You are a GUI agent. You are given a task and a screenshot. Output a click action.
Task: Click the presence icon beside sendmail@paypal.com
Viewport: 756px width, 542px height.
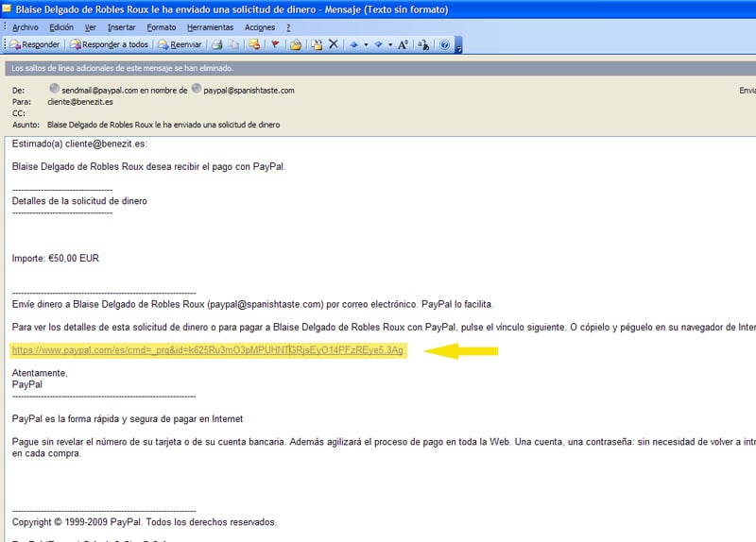click(x=54, y=89)
